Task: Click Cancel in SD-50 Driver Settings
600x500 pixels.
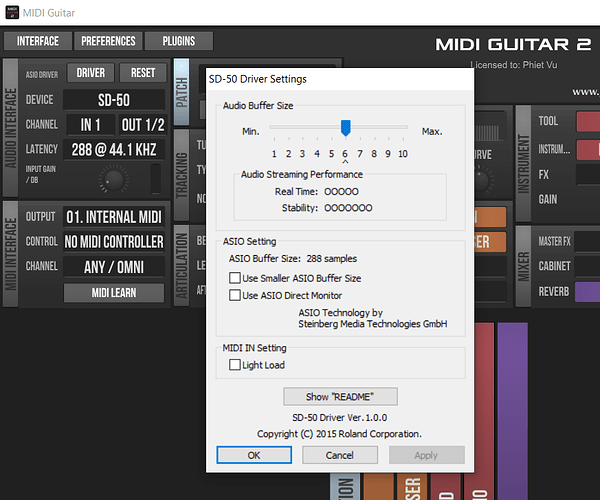Action: [339, 455]
